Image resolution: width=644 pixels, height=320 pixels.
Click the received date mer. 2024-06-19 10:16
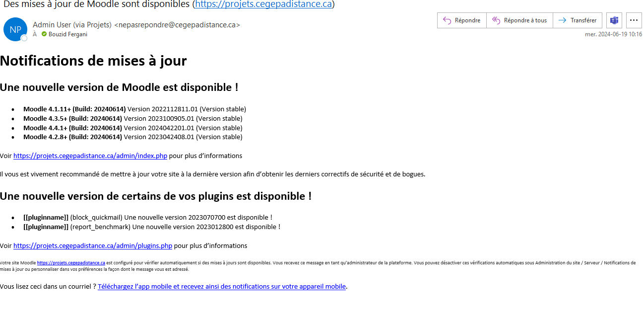[613, 34]
